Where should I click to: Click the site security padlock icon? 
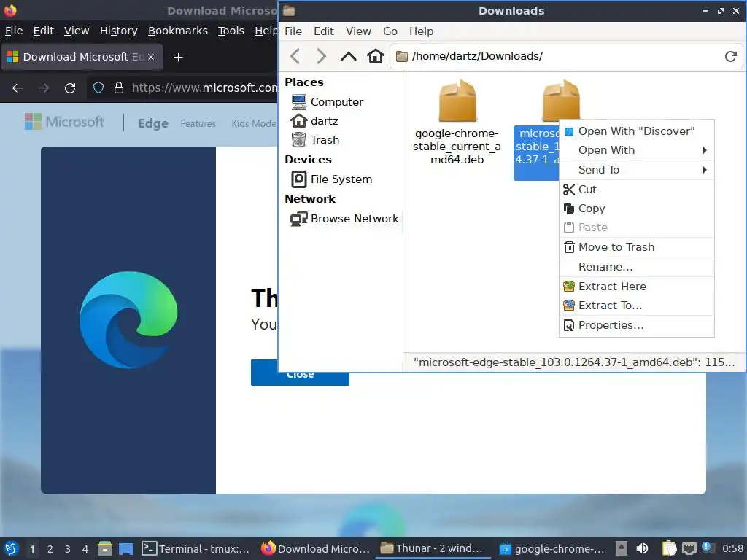pyautogui.click(x=119, y=87)
